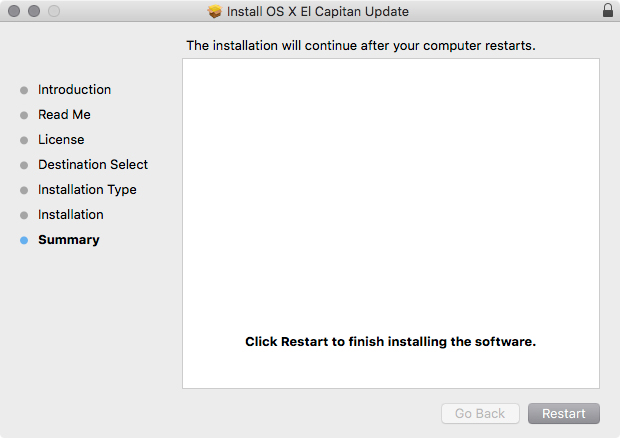Click the lock icon in the title bar
This screenshot has height=438, width=620.
tap(607, 11)
